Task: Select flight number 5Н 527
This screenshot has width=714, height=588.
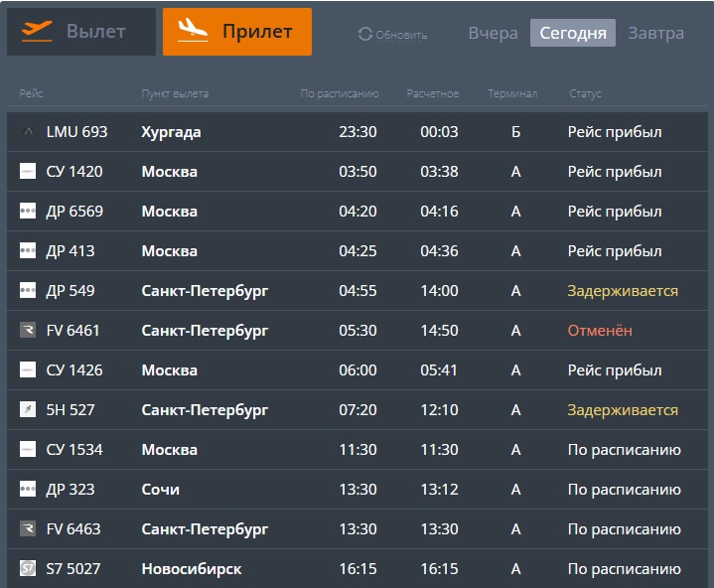Action: tap(71, 409)
